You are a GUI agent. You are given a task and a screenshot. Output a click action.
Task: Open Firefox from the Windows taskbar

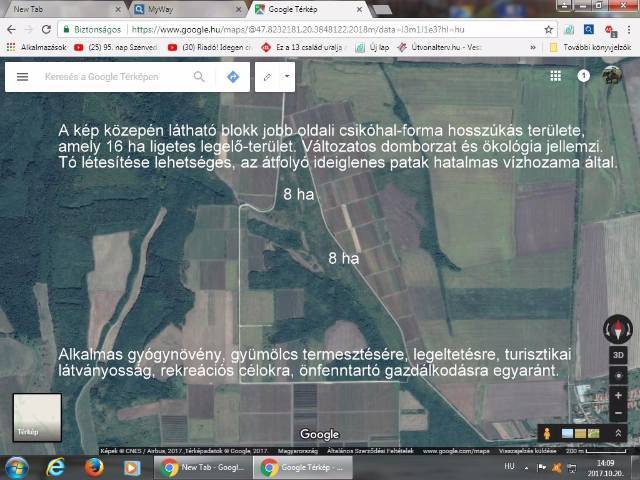(93, 467)
